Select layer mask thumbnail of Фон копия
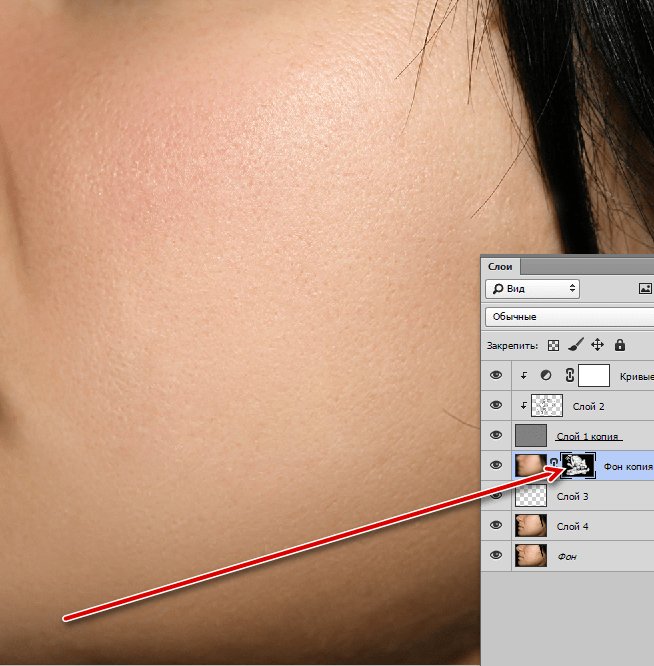 578,464
